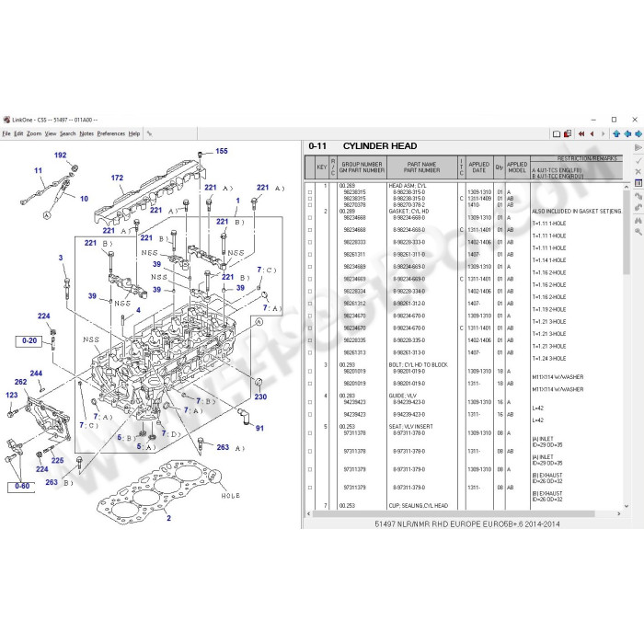Click the blue right arrow next page icon
Viewport: 644px width, 644px height.
coord(638,134)
